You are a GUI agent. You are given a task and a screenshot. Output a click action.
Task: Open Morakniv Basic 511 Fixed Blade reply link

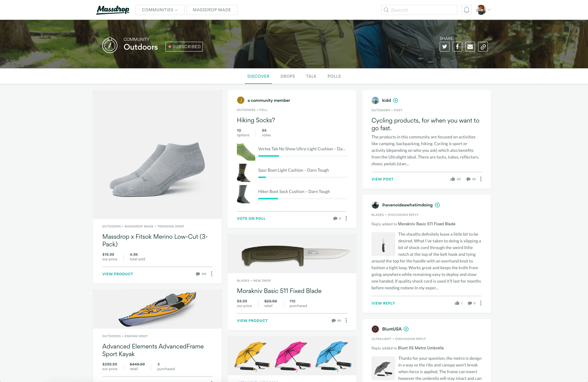coord(427,224)
